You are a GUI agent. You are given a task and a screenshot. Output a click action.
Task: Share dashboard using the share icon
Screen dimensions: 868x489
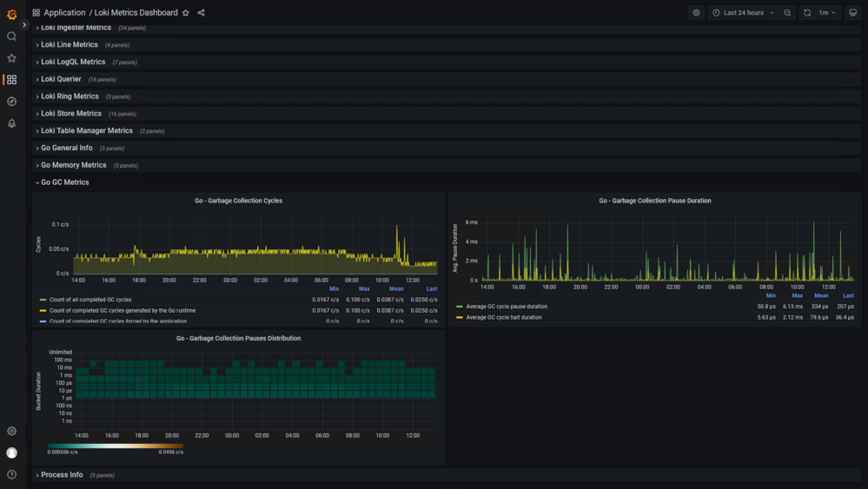click(201, 13)
